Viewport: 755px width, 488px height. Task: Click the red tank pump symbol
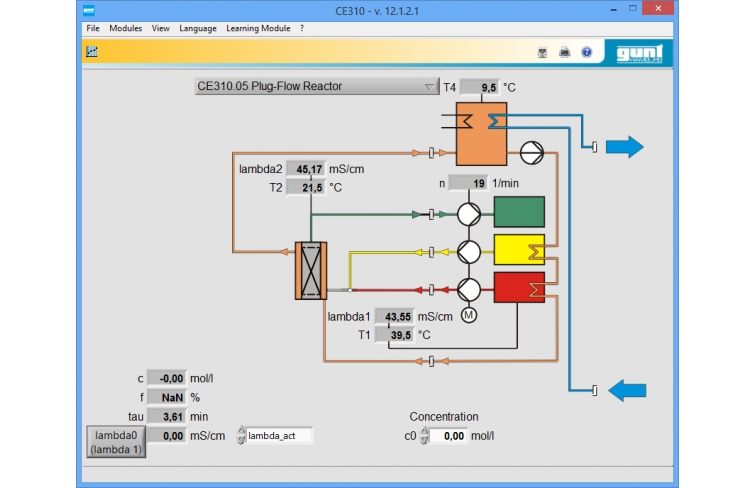pos(469,290)
